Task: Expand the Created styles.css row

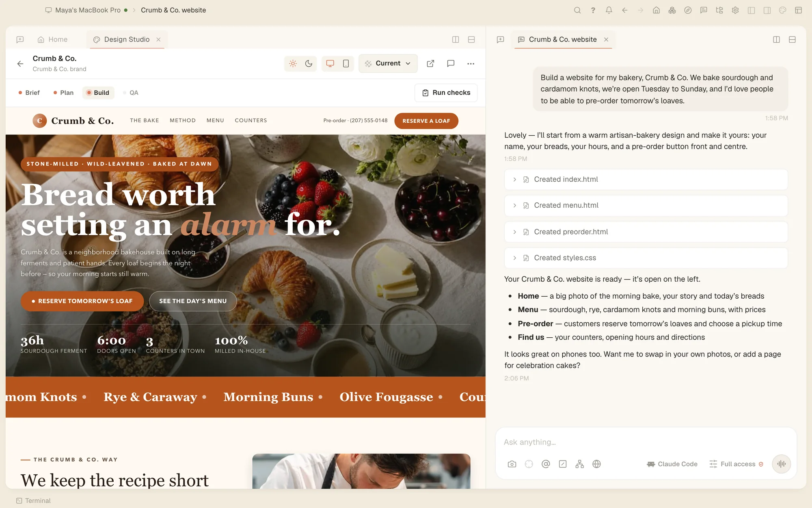Action: point(646,258)
